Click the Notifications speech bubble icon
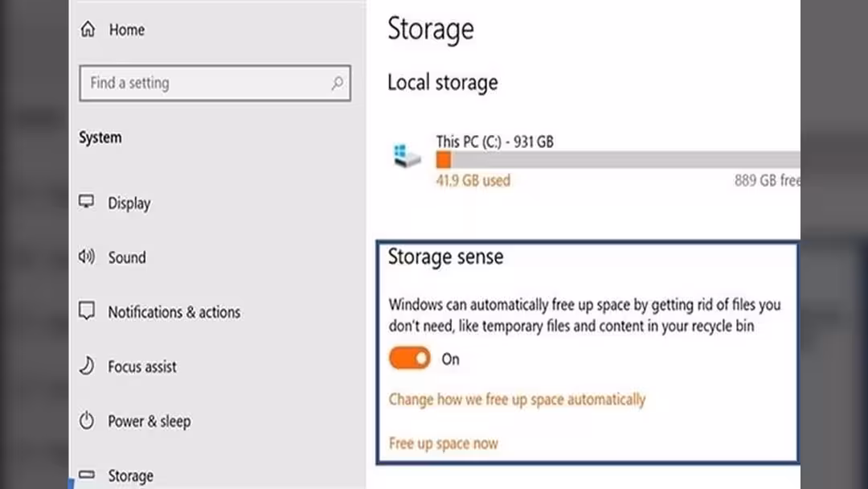The width and height of the screenshot is (868, 489). click(87, 311)
